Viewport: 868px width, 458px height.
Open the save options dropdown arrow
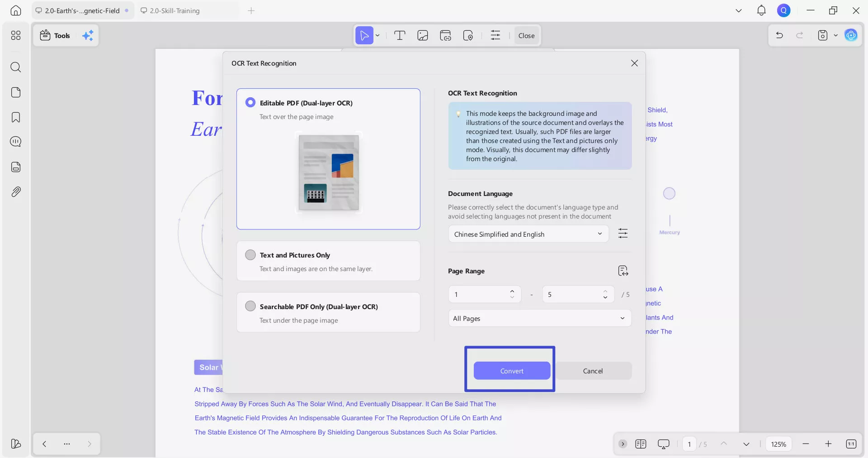pyautogui.click(x=835, y=35)
